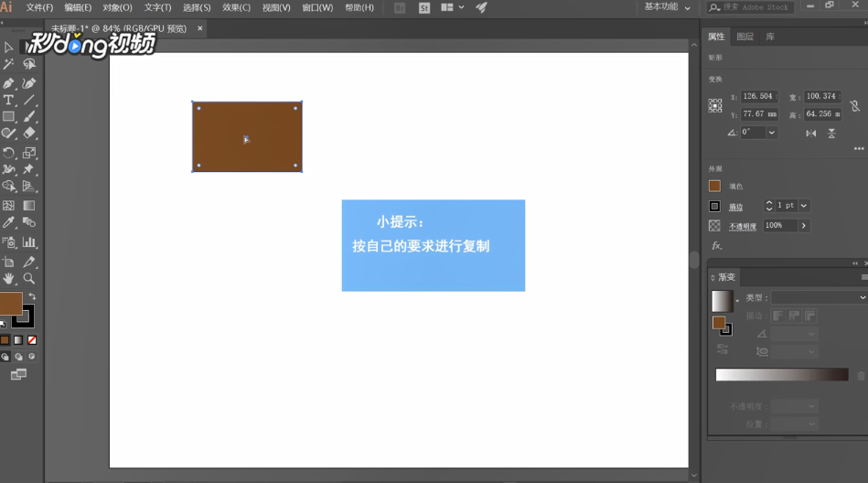The image size is (868, 483).
Task: Change screen mode at toolbar bottom
Action: point(18,374)
